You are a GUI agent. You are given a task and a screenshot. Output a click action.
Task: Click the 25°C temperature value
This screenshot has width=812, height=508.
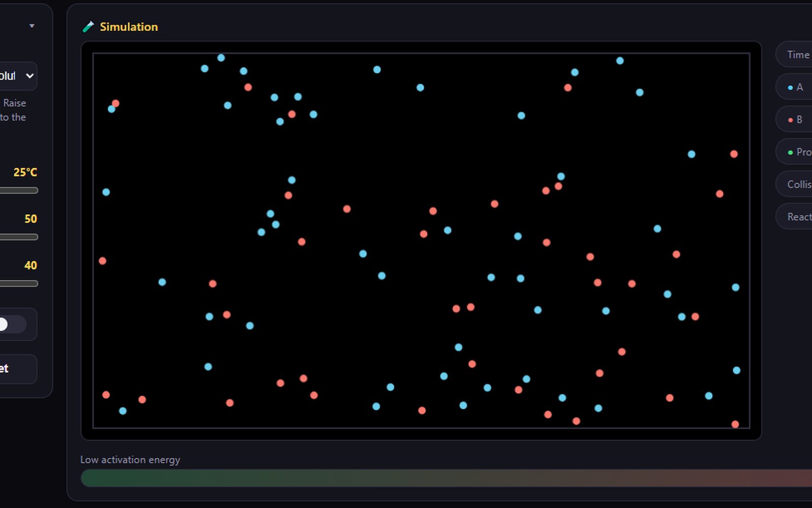point(25,172)
